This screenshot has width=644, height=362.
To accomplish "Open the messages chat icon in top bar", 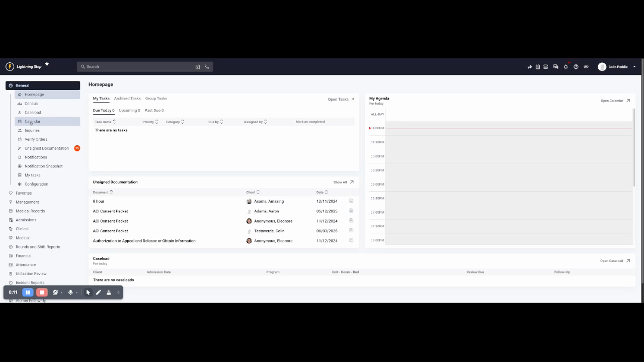I will pos(556,66).
